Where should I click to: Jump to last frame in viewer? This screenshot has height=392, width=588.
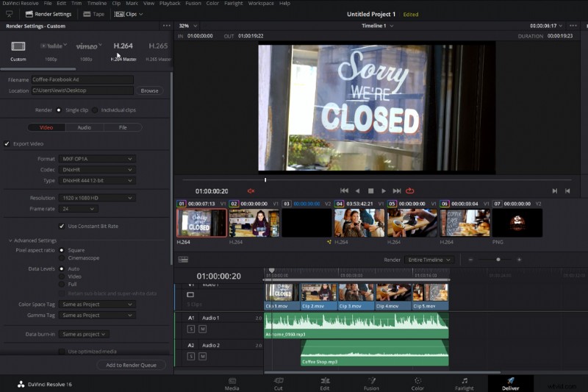pos(397,191)
